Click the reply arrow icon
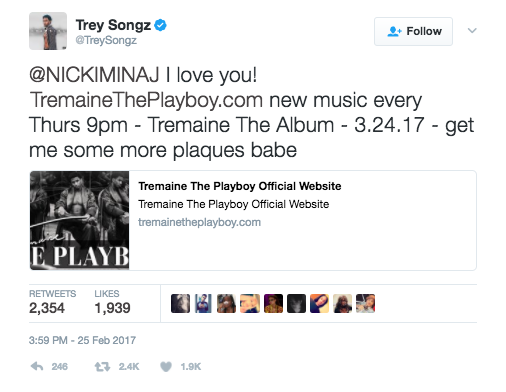Image resolution: width=506 pixels, height=392 pixels. point(37,366)
